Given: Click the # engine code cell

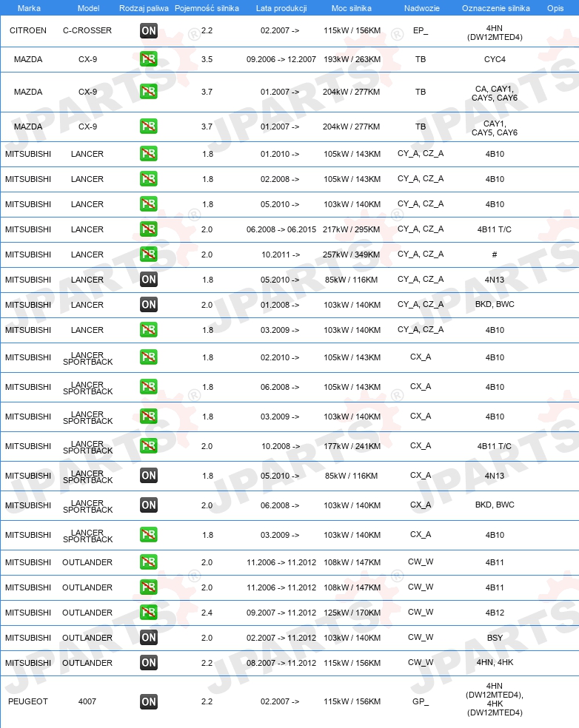Looking at the screenshot, I should click(495, 255).
